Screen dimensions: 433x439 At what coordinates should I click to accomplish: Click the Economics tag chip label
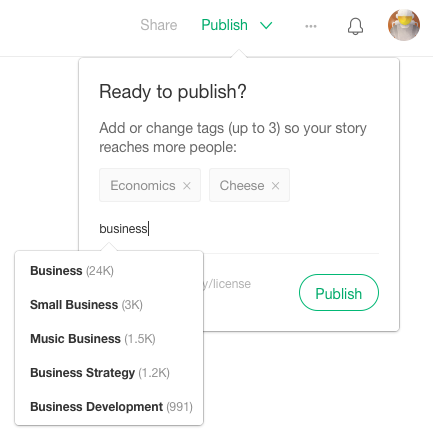point(143,186)
